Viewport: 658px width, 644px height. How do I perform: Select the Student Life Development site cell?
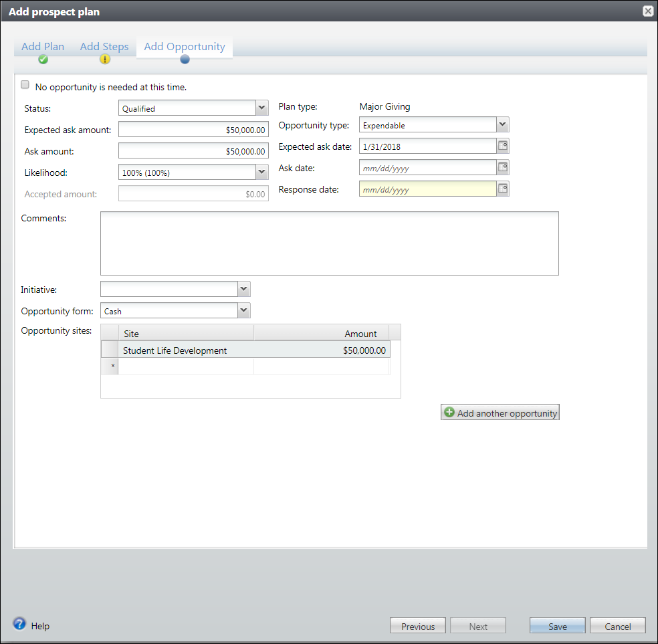(x=186, y=350)
